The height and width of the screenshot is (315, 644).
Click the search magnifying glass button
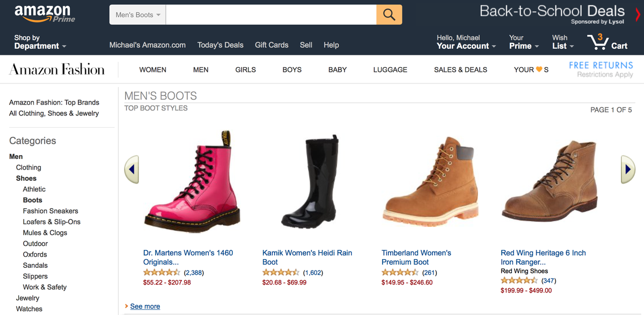(389, 15)
